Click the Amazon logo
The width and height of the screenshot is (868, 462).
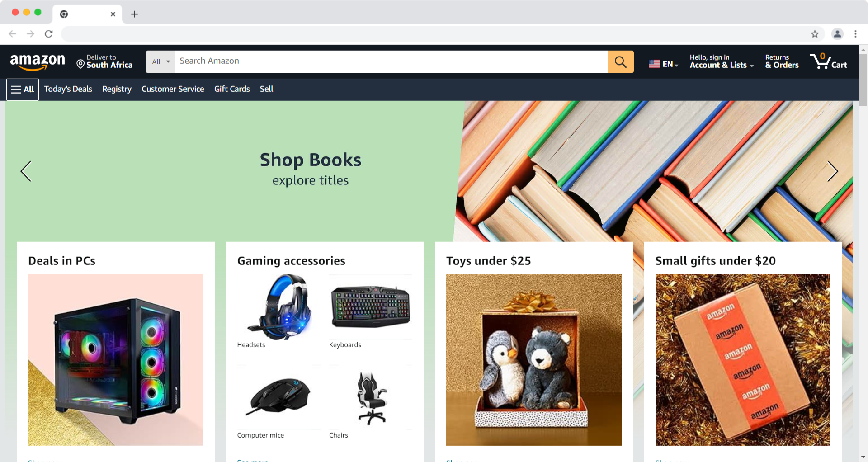pyautogui.click(x=38, y=62)
